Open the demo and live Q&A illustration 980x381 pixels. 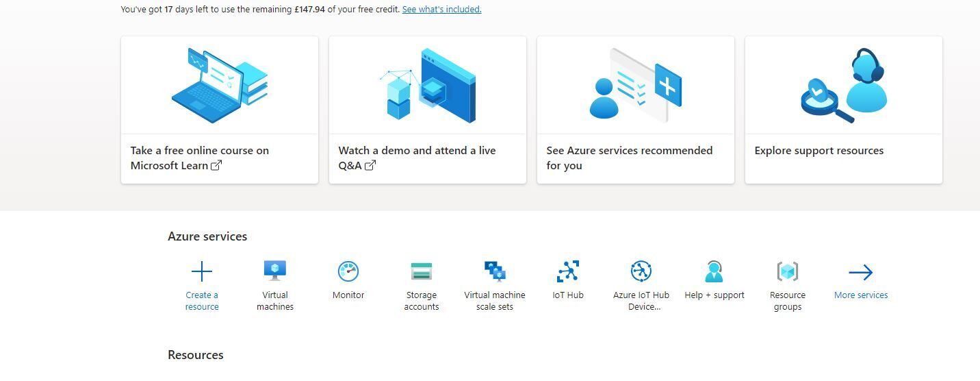(428, 86)
